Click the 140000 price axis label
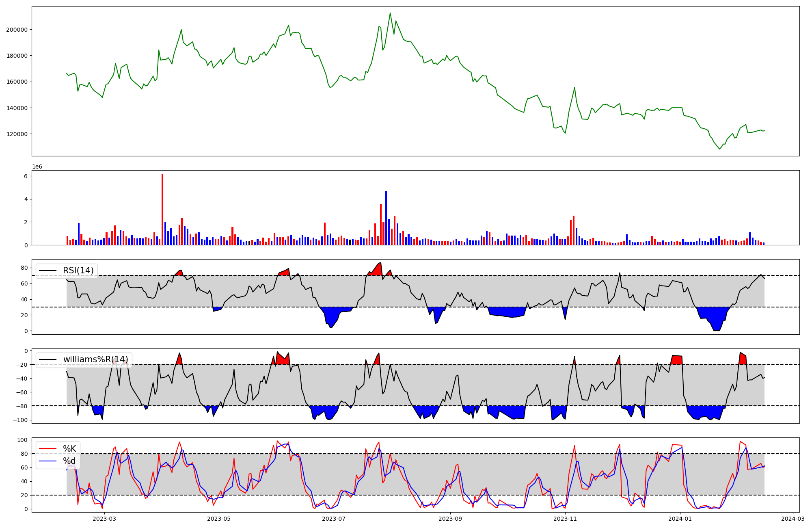Screen dimensions: 812x528 [17, 108]
